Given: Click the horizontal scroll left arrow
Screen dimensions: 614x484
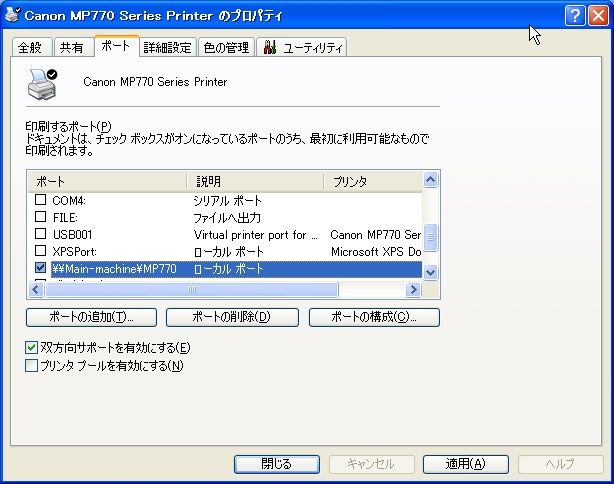Looking at the screenshot, I should [x=36, y=290].
